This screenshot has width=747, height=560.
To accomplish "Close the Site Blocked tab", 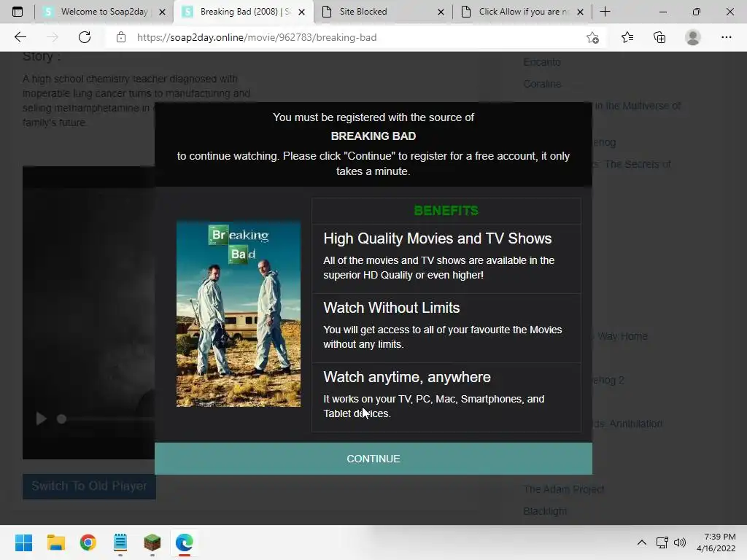I will click(441, 12).
